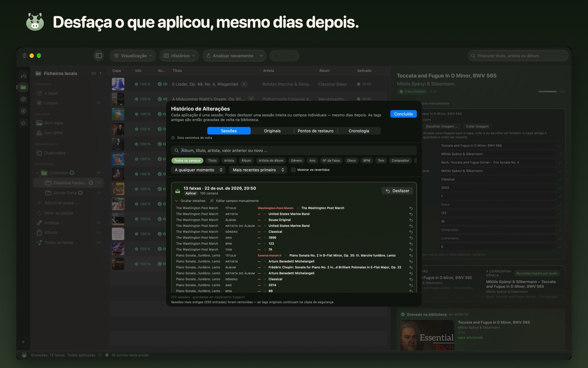The height and width of the screenshot is (368, 588).
Task: Select the folder icon in the left rail
Action: tap(23, 87)
